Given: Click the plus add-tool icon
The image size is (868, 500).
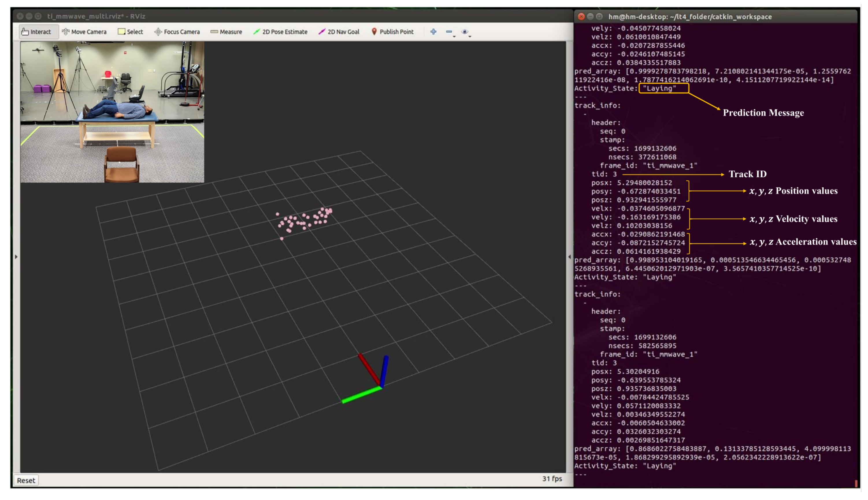Looking at the screenshot, I should coord(433,31).
